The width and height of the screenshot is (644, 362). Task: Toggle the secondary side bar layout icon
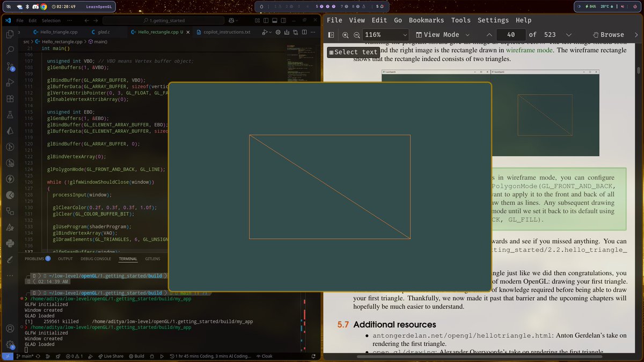(283, 20)
